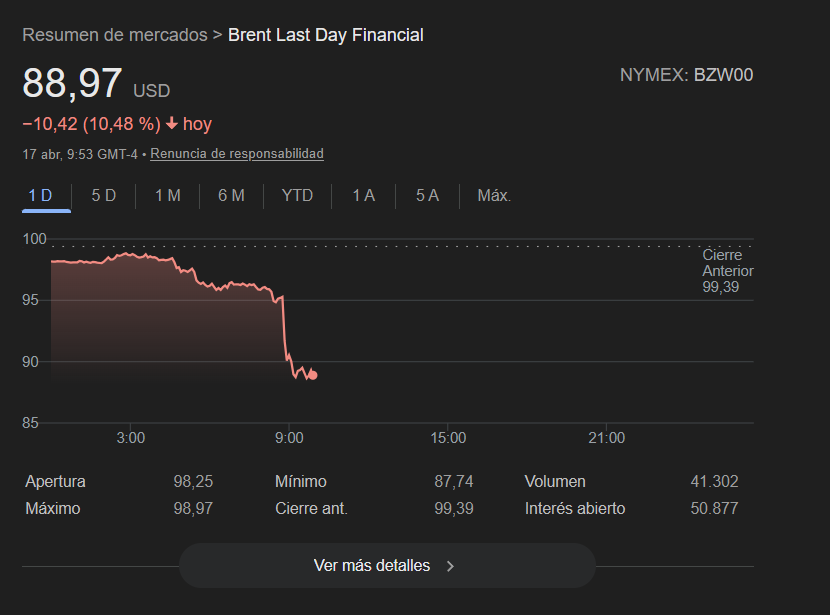This screenshot has width=830, height=615.
Task: Select the 1 D time range tab
Action: [41, 196]
